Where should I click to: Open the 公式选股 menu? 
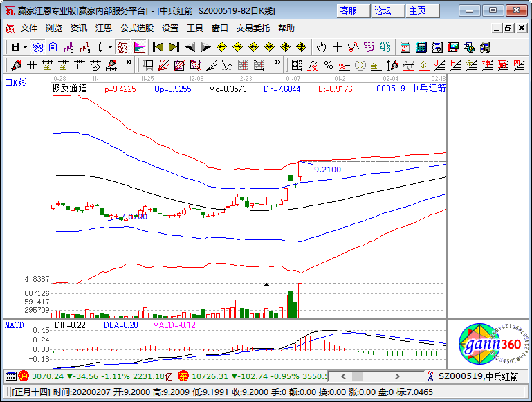[137, 28]
